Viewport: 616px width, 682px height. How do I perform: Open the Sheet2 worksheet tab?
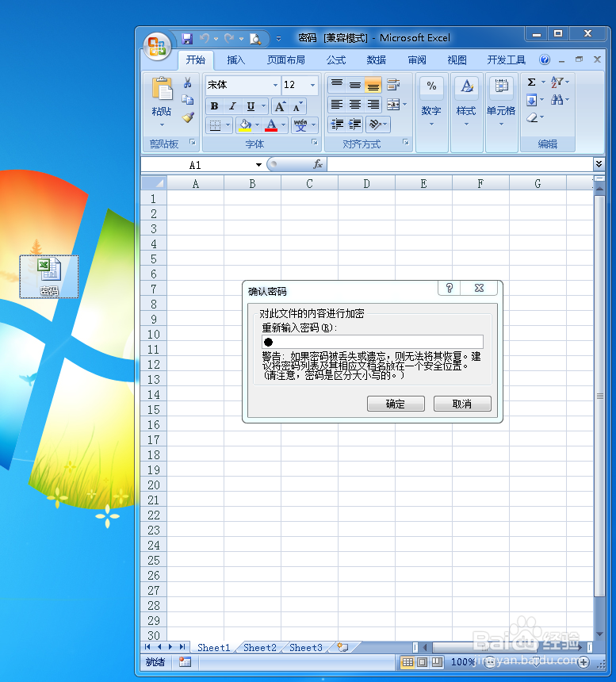[x=260, y=648]
